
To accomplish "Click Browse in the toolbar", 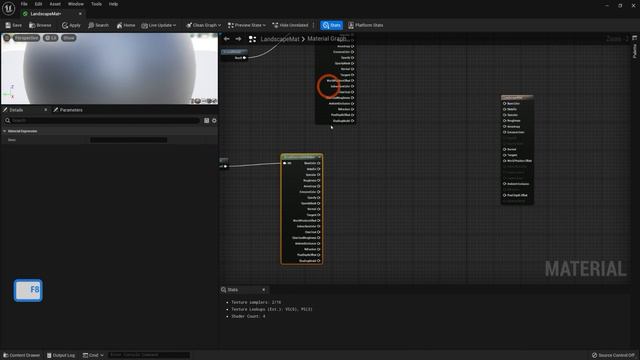I will point(40,25).
